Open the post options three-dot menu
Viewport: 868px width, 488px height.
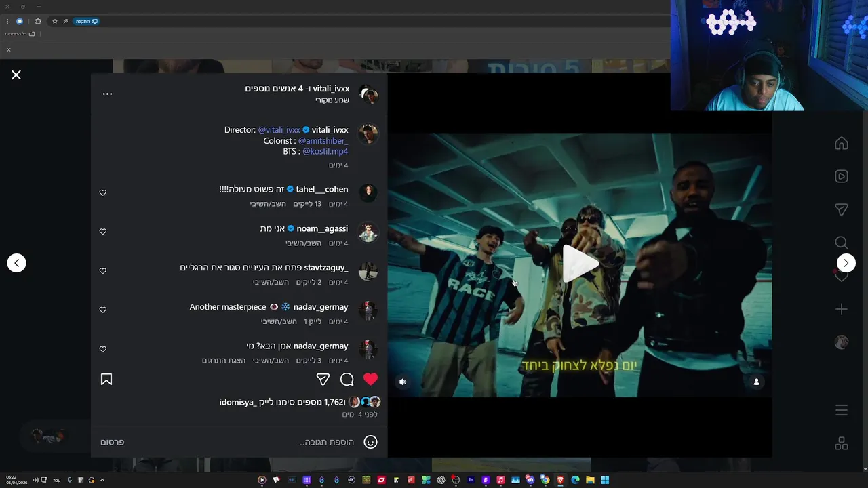pyautogui.click(x=107, y=94)
